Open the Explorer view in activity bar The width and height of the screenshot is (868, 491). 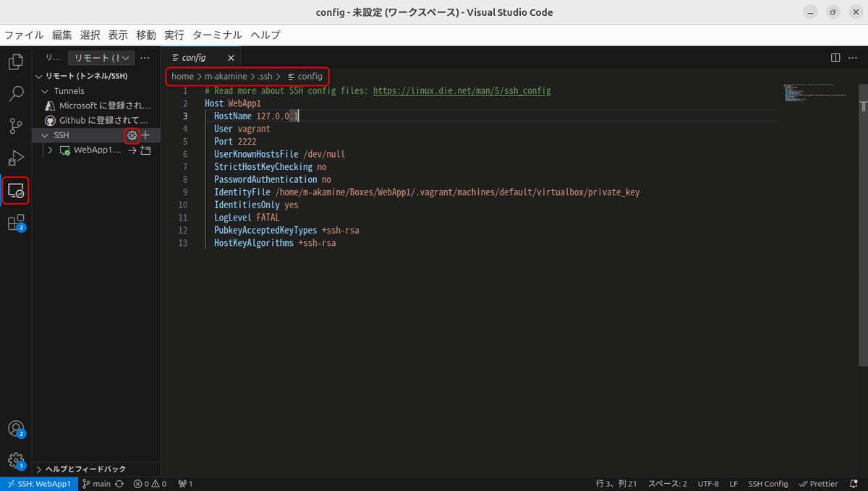tap(15, 62)
